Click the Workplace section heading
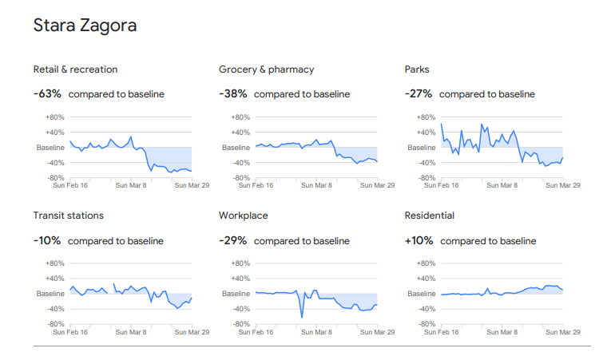Image resolution: width=611 pixels, height=364 pixels. coord(244,216)
